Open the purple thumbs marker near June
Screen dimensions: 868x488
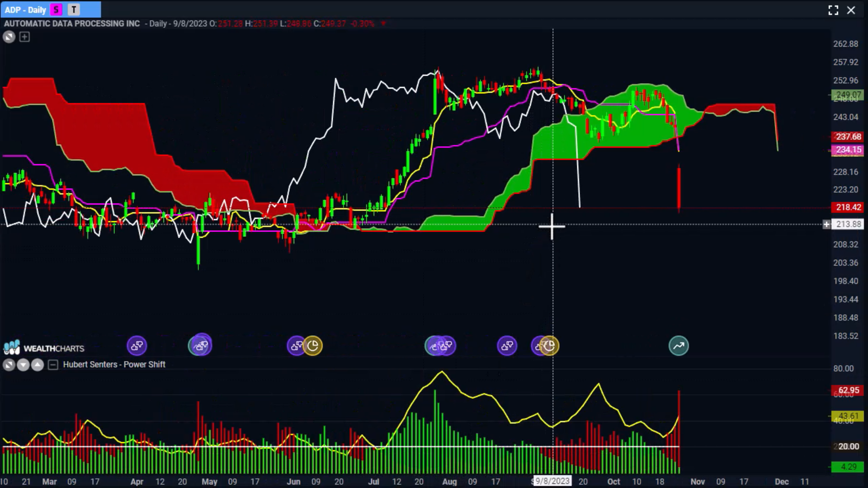point(296,346)
